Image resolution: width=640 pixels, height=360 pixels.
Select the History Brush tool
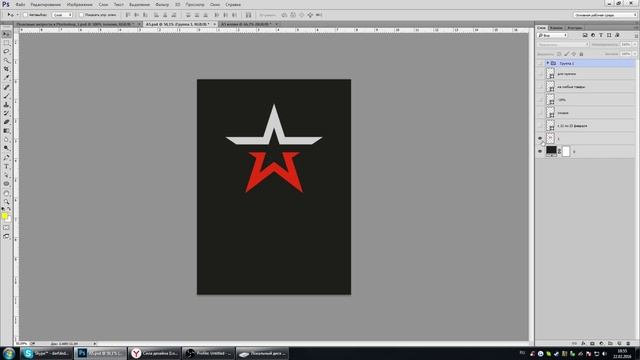click(6, 113)
